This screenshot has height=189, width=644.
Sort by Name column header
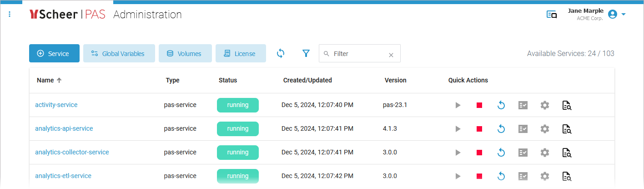tap(45, 80)
